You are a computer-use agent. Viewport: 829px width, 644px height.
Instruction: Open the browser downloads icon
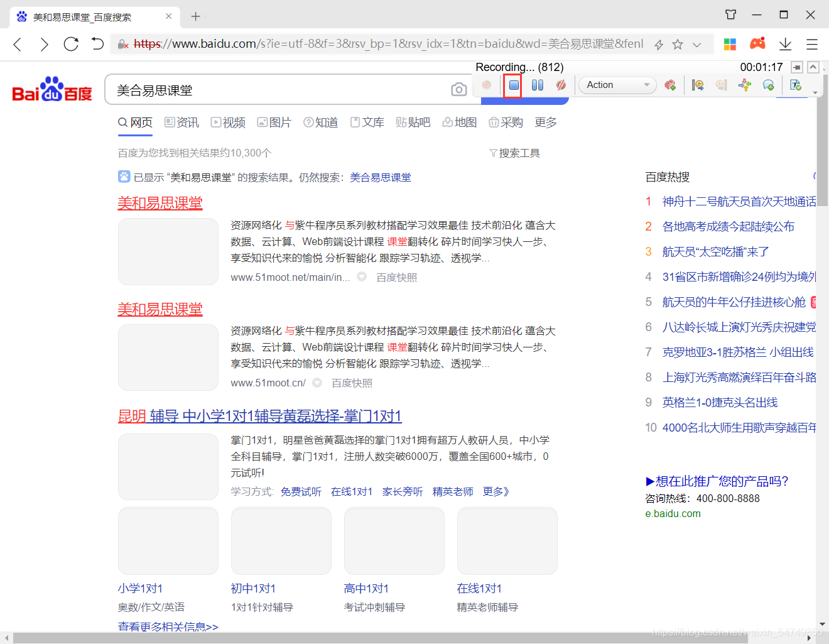click(x=785, y=44)
